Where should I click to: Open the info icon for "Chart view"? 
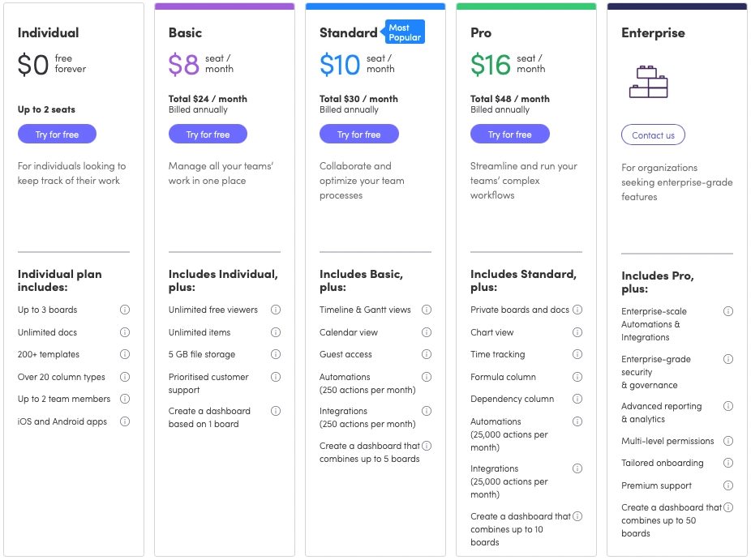[x=577, y=332]
